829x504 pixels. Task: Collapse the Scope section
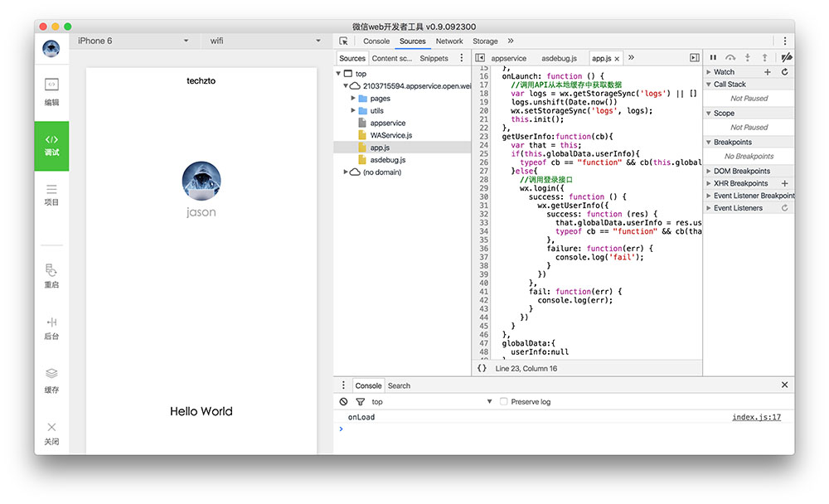(709, 114)
